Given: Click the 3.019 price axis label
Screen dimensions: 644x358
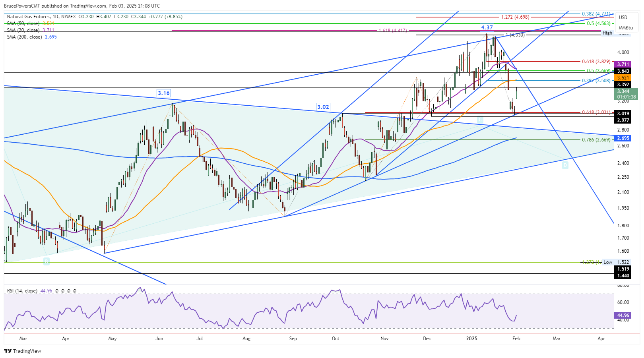Looking at the screenshot, I should [x=623, y=114].
